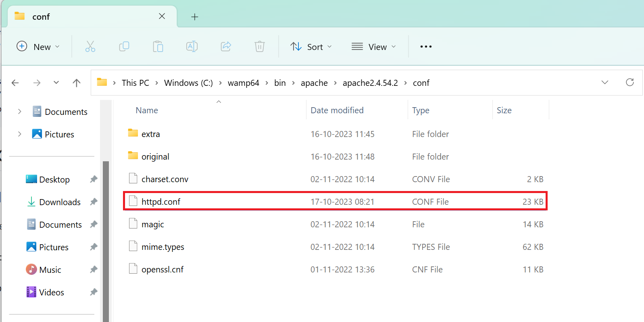Unpin Videos using its pin icon
This screenshot has height=322, width=644.
[94, 292]
